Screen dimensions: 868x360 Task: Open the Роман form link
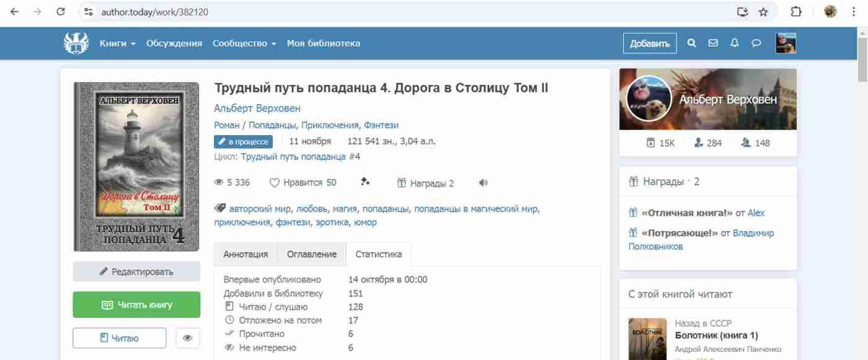tap(226, 125)
